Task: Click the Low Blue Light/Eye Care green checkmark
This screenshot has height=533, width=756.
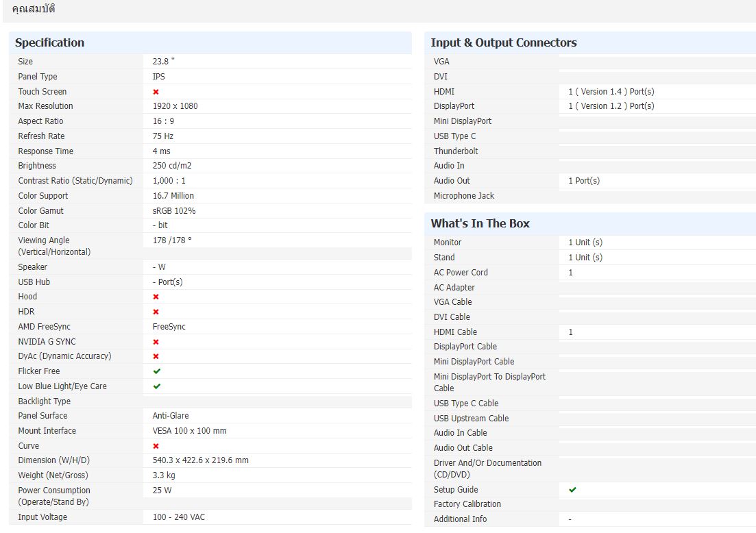Action: pos(157,386)
